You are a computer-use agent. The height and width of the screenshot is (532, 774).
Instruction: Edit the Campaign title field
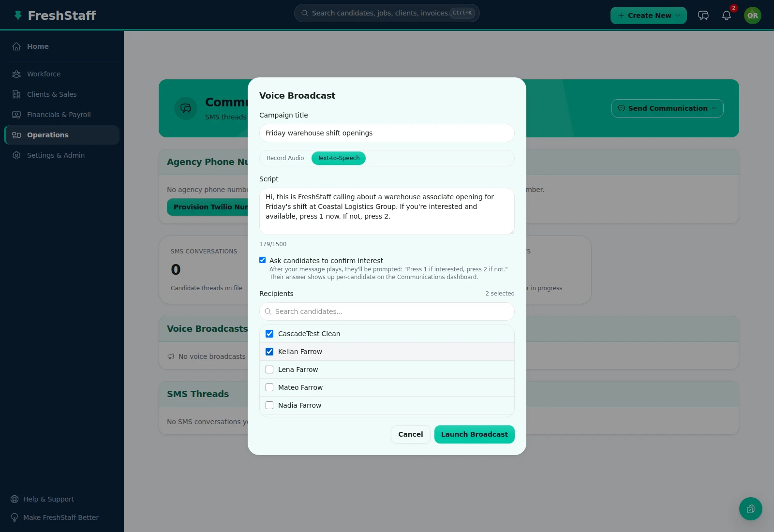[x=387, y=133]
